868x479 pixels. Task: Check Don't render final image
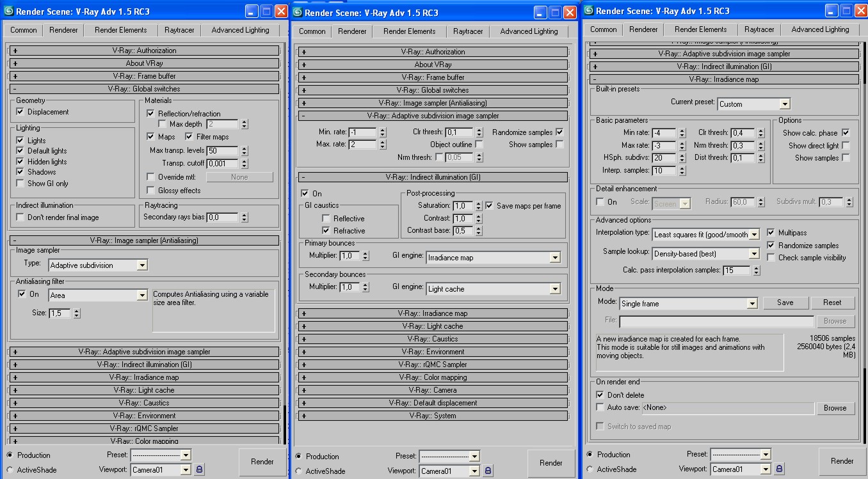click(x=20, y=217)
